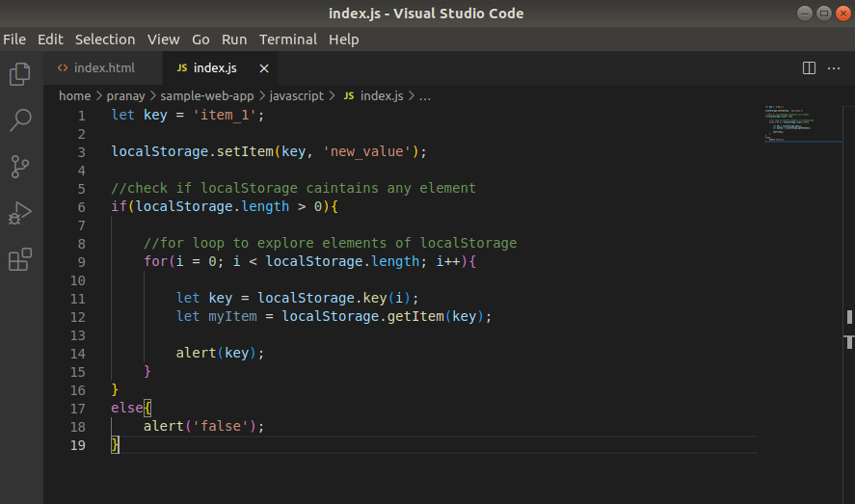855x504 pixels.
Task: Split the editor to the right
Action: (809, 68)
